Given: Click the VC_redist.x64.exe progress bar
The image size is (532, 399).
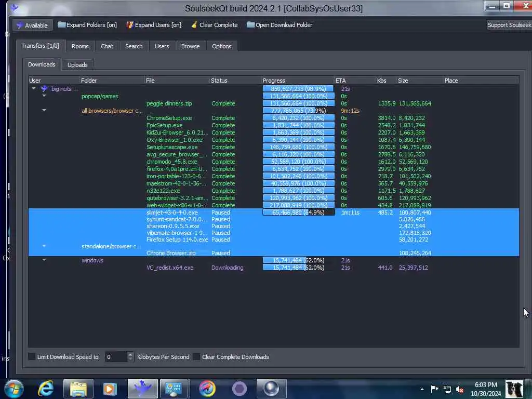Looking at the screenshot, I should pyautogui.click(x=299, y=268).
